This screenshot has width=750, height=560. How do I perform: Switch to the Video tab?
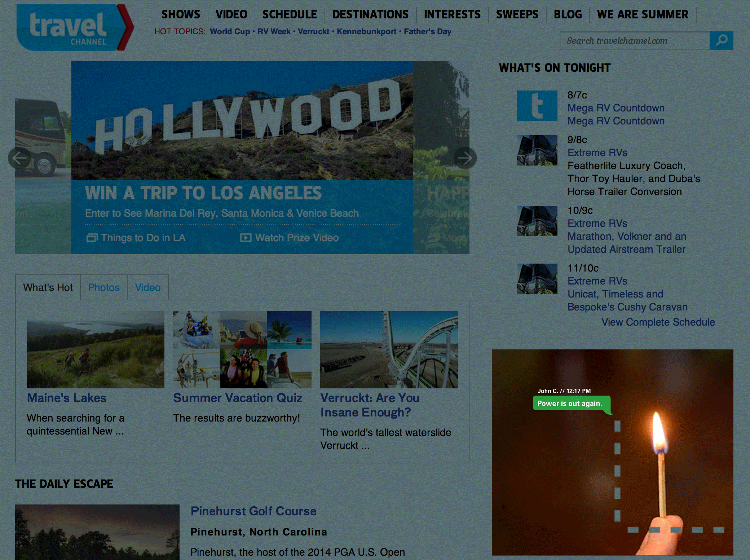148,287
